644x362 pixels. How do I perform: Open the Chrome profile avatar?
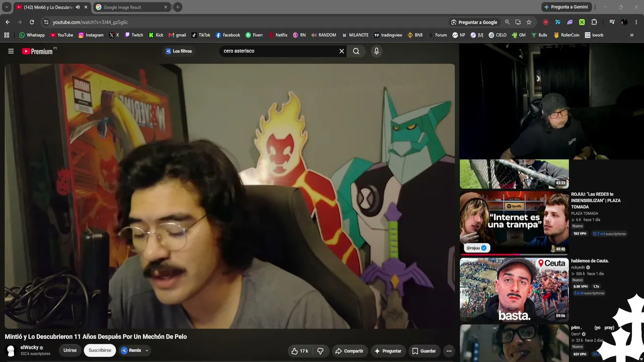(x=624, y=22)
